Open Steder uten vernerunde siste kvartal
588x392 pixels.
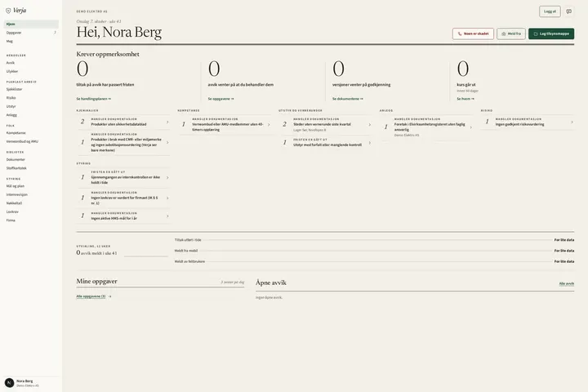pos(326,124)
